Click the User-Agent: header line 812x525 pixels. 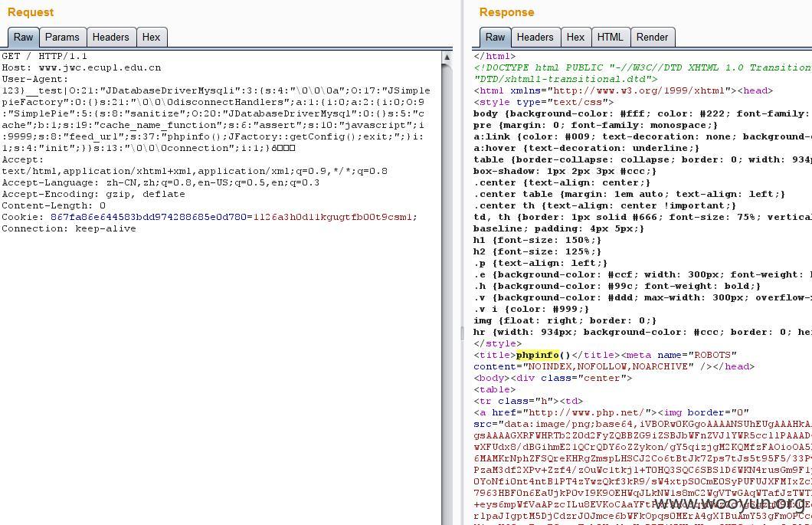(x=34, y=79)
